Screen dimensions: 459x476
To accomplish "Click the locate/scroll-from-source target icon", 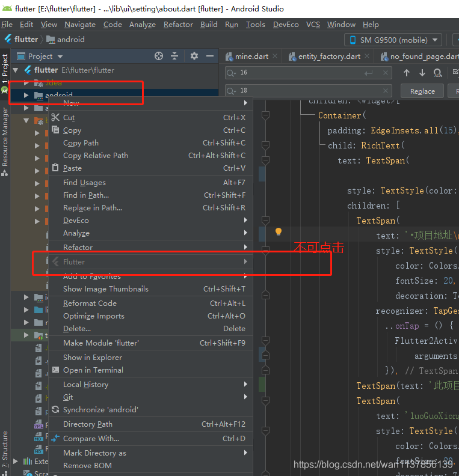I will pyautogui.click(x=159, y=56).
